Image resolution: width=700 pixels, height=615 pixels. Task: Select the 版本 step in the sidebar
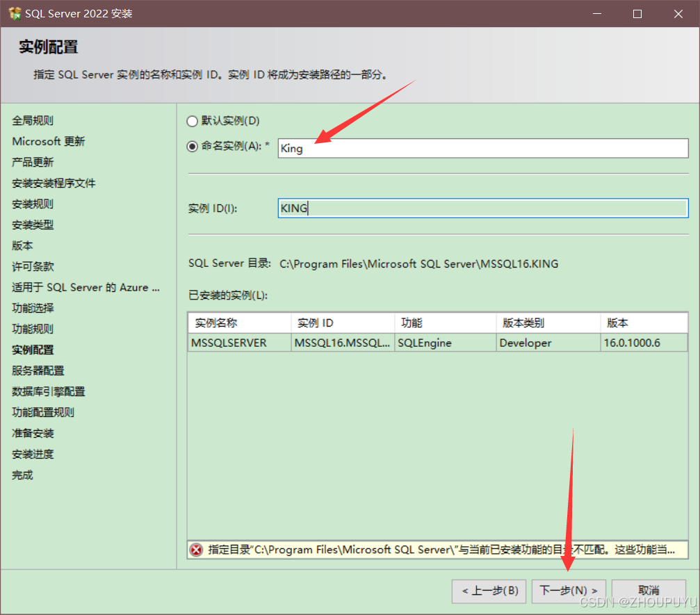click(22, 246)
